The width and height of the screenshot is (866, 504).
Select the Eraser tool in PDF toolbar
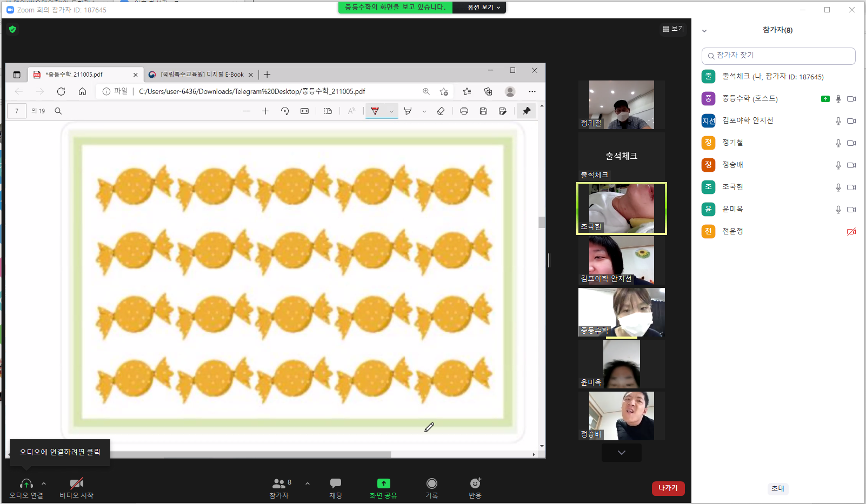pos(441,111)
